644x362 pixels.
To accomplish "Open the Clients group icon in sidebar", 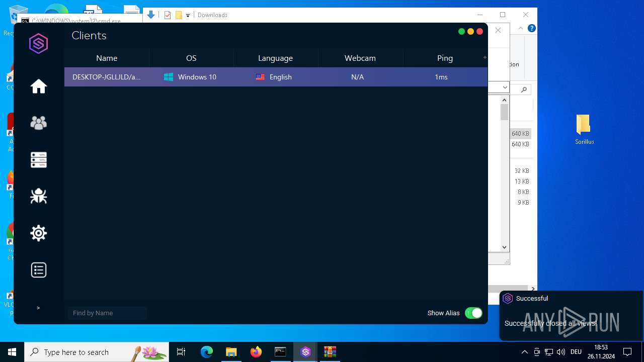I will coord(39,123).
